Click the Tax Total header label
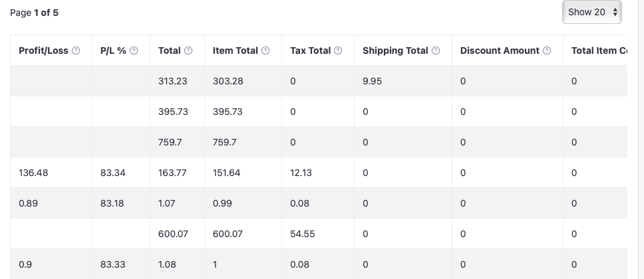This screenshot has width=644, height=279. click(310, 50)
